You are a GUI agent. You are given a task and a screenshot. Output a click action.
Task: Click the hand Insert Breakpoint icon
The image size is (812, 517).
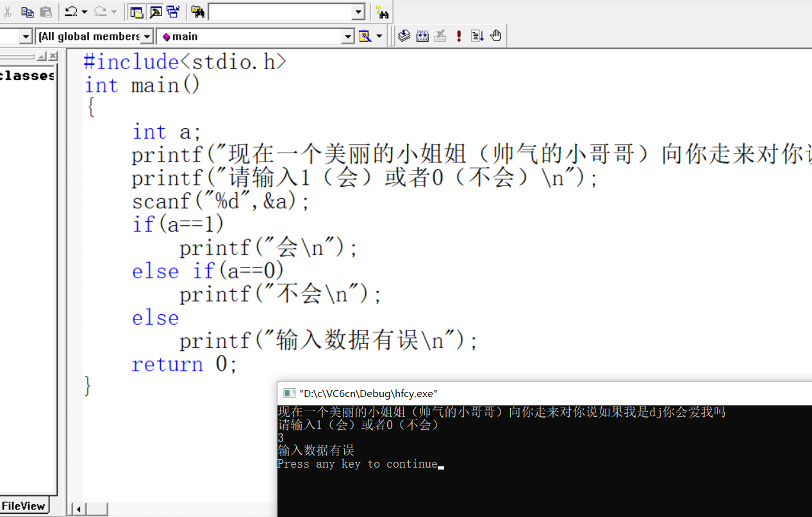pyautogui.click(x=496, y=36)
